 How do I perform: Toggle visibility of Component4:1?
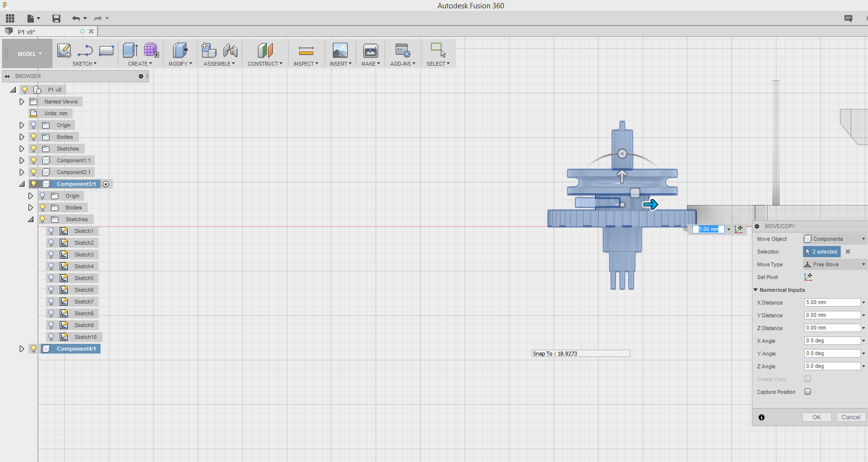pyautogui.click(x=34, y=349)
